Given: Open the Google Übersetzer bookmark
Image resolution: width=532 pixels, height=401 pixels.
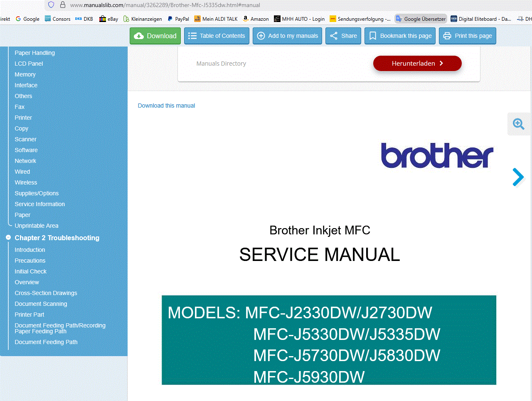Looking at the screenshot, I should click(421, 19).
